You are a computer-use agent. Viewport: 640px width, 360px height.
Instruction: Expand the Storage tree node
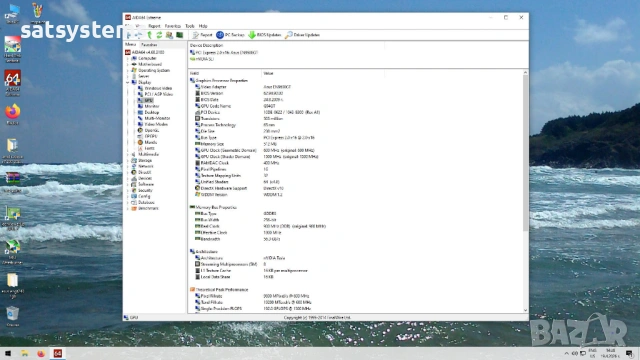pos(127,160)
